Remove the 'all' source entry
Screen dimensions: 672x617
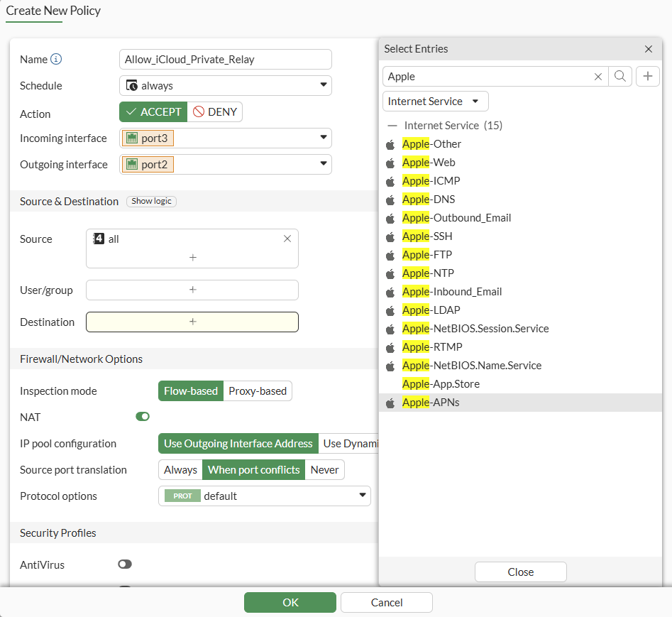coord(287,239)
